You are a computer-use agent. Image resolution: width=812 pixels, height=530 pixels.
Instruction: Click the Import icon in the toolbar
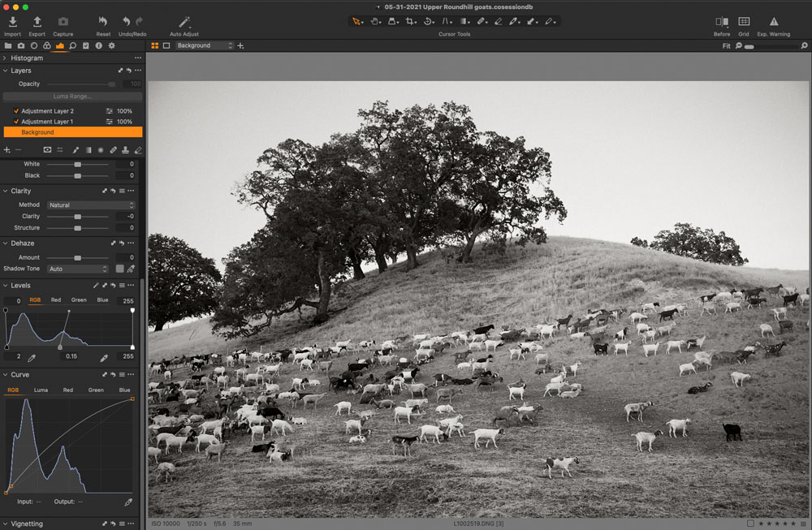pos(13,22)
